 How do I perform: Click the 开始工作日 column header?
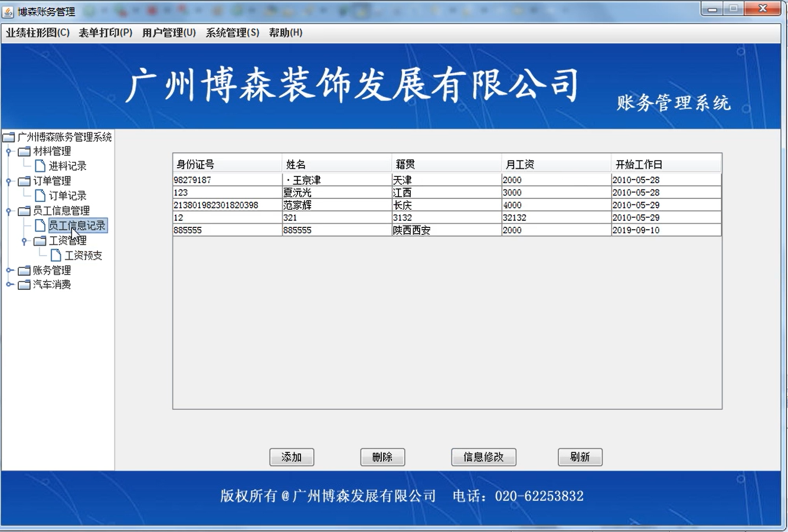tap(666, 164)
